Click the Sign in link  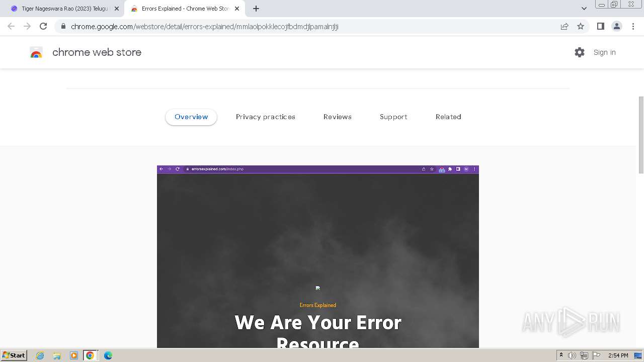click(x=604, y=52)
